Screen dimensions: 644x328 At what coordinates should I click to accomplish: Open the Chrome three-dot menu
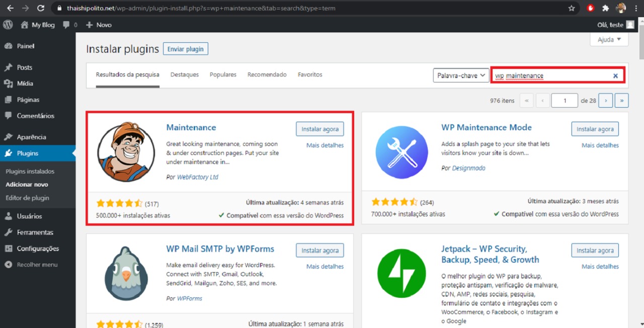click(x=636, y=8)
